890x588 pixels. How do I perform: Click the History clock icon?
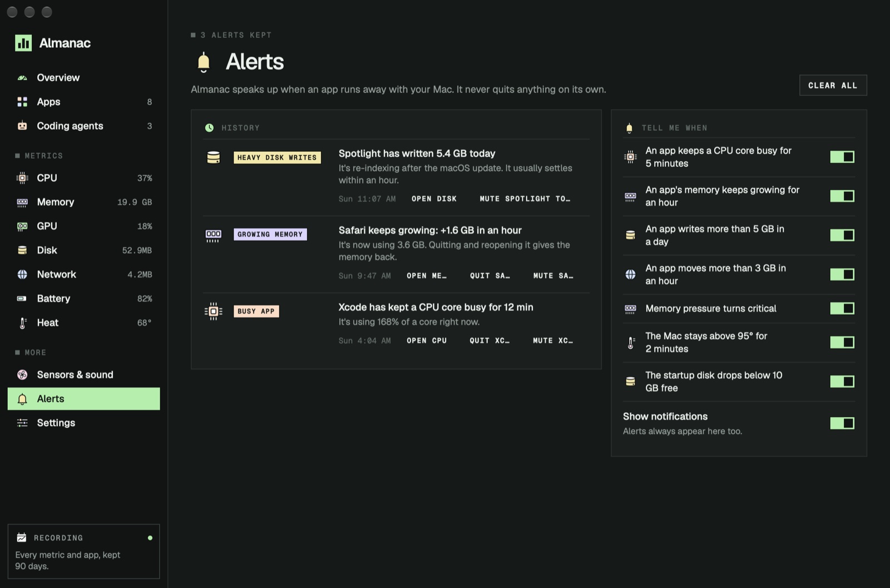pos(209,128)
